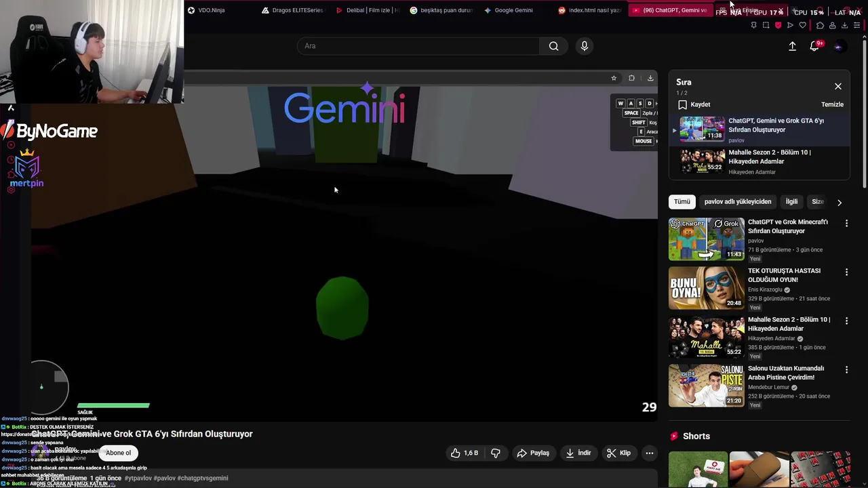Play queue item Mahalle Sezon 2 Bölüm 10

pyautogui.click(x=759, y=162)
